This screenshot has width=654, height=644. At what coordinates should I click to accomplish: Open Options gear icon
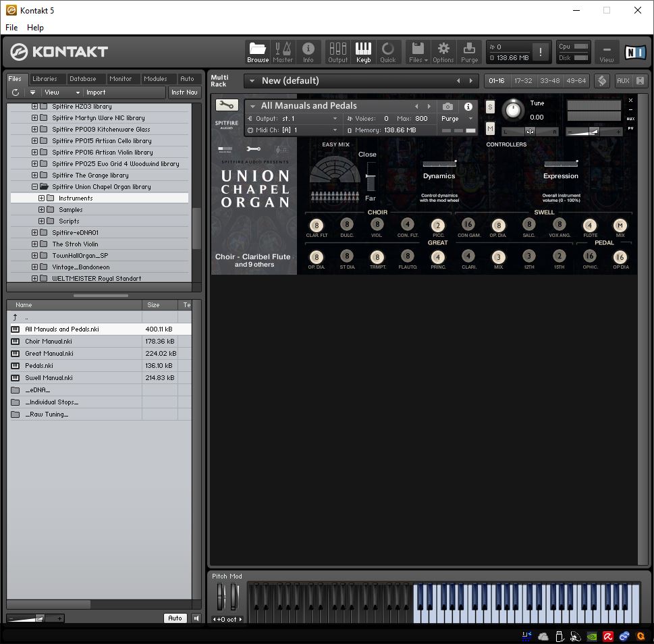pos(443,52)
